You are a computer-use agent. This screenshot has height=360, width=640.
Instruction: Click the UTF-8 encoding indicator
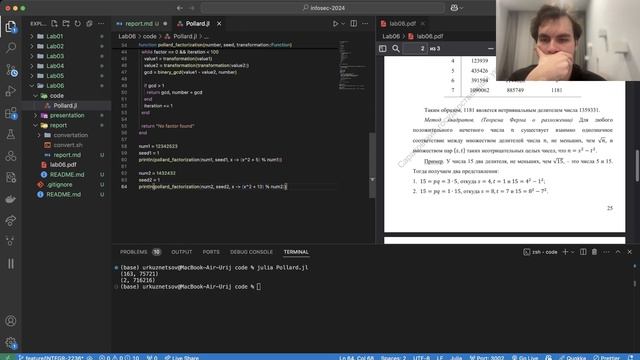[421, 358]
